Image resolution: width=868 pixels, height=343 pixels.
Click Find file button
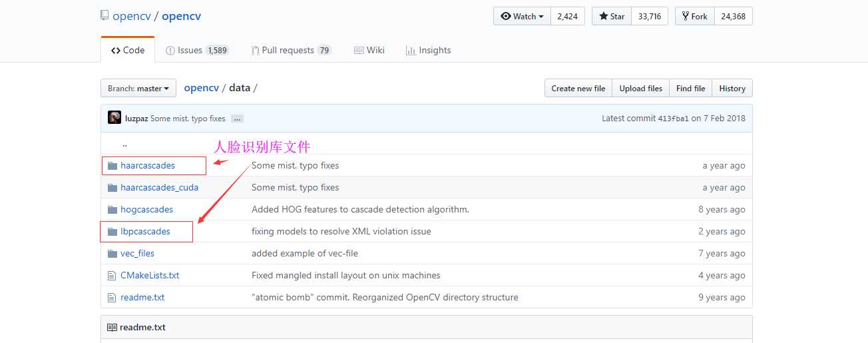point(690,88)
